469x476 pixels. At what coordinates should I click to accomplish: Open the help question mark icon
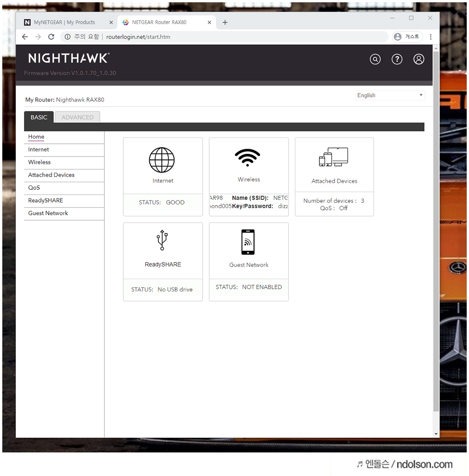(397, 59)
